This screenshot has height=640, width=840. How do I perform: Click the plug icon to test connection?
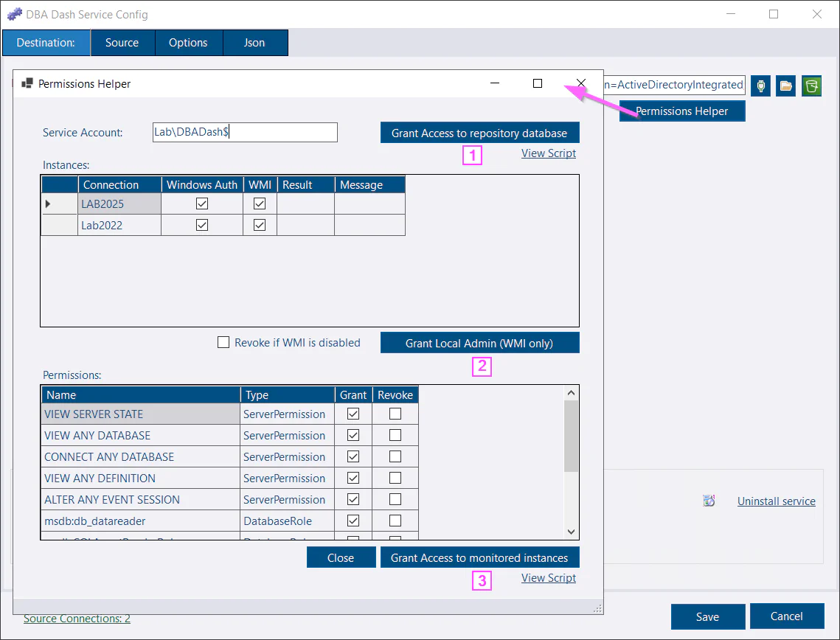[x=760, y=86]
